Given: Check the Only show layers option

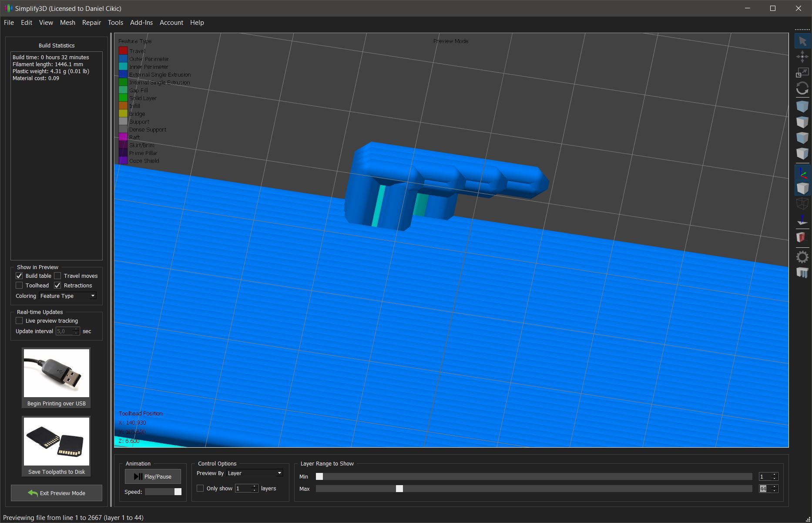Looking at the screenshot, I should 200,488.
